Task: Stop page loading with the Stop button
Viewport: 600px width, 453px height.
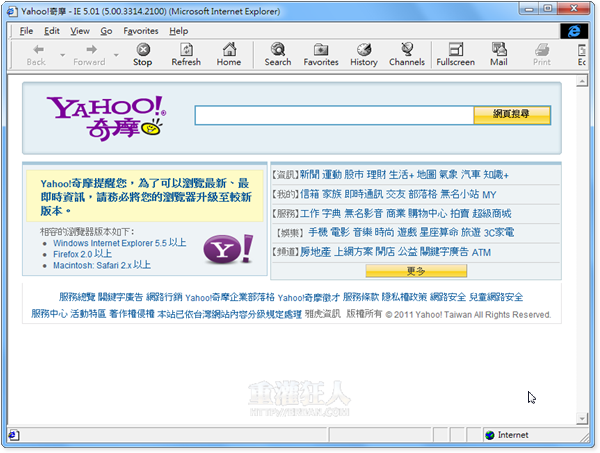Action: [x=143, y=55]
